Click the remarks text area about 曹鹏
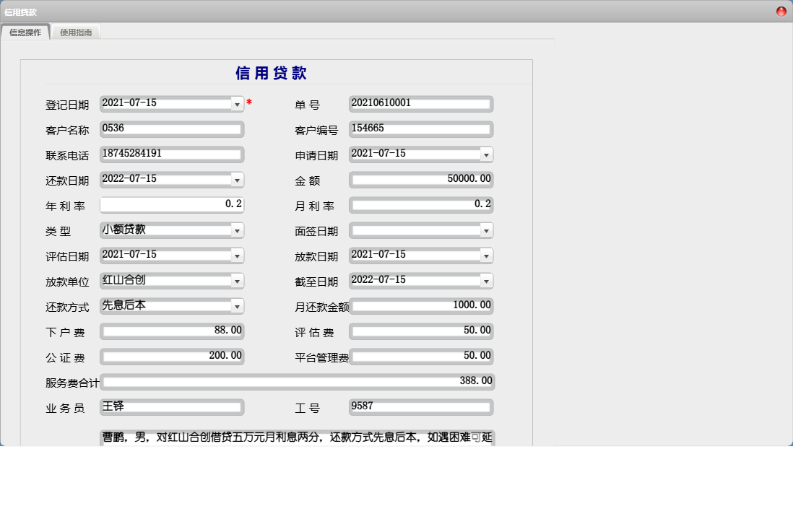The image size is (793, 532). pyautogui.click(x=296, y=437)
